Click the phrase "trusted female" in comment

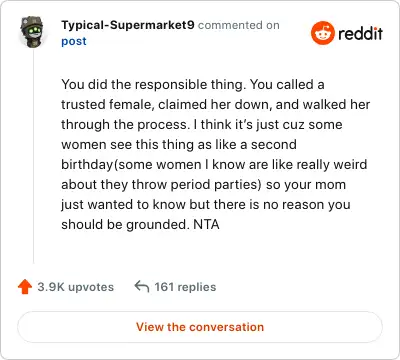pos(108,105)
